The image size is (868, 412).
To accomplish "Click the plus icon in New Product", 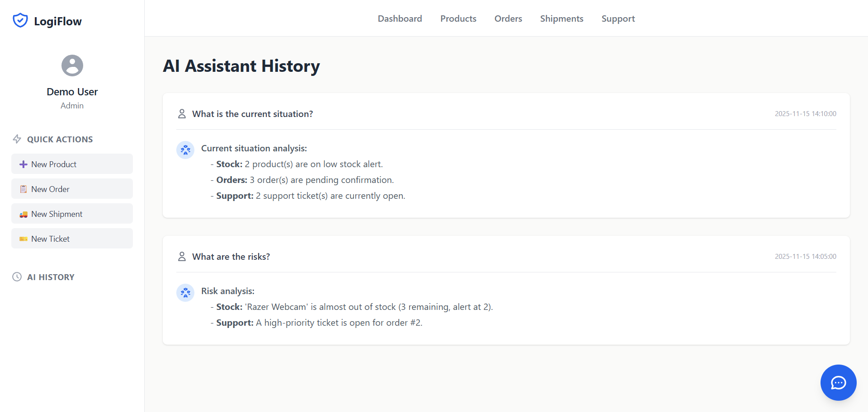I will pyautogui.click(x=24, y=164).
